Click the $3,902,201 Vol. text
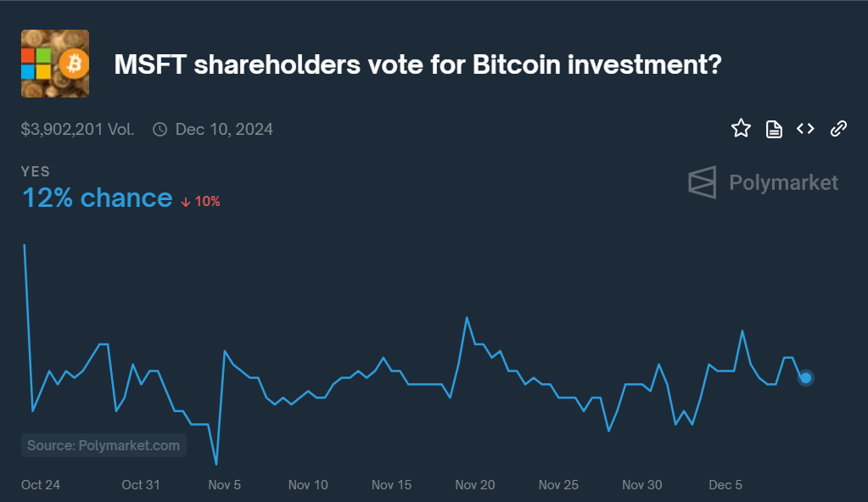The width and height of the screenshot is (868, 502). (78, 130)
